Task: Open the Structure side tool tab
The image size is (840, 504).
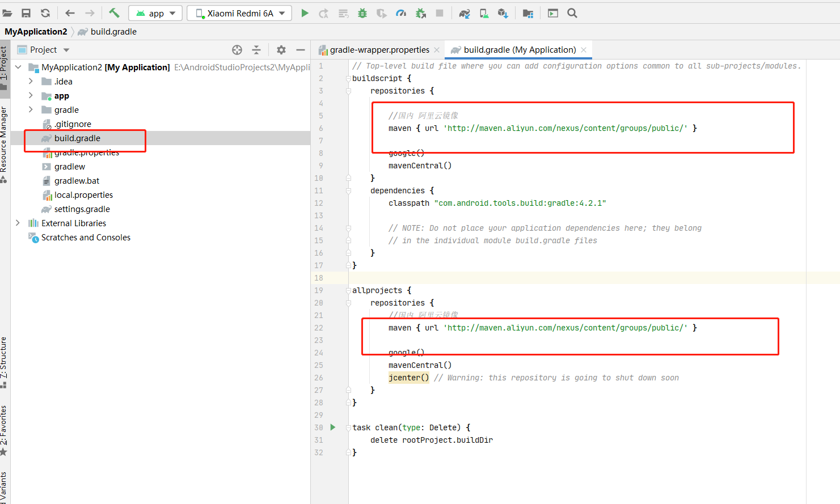Action: click(5, 362)
